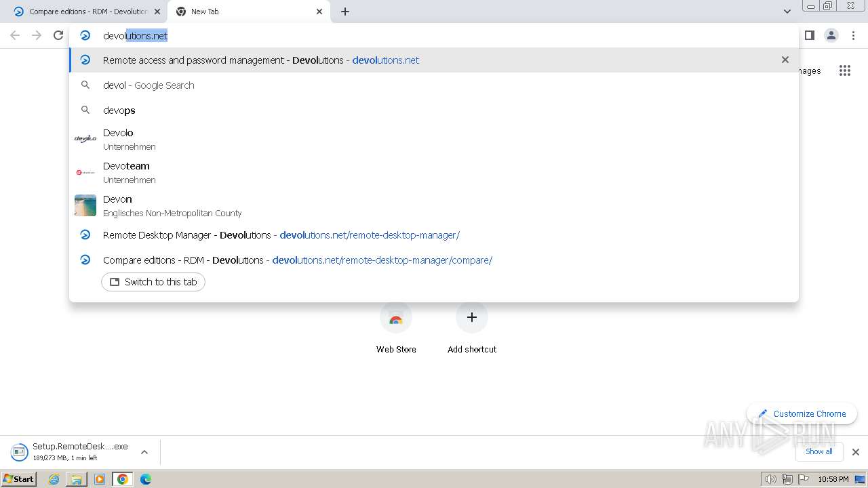The width and height of the screenshot is (868, 488).
Task: Click Show all downloads
Action: click(x=818, y=451)
